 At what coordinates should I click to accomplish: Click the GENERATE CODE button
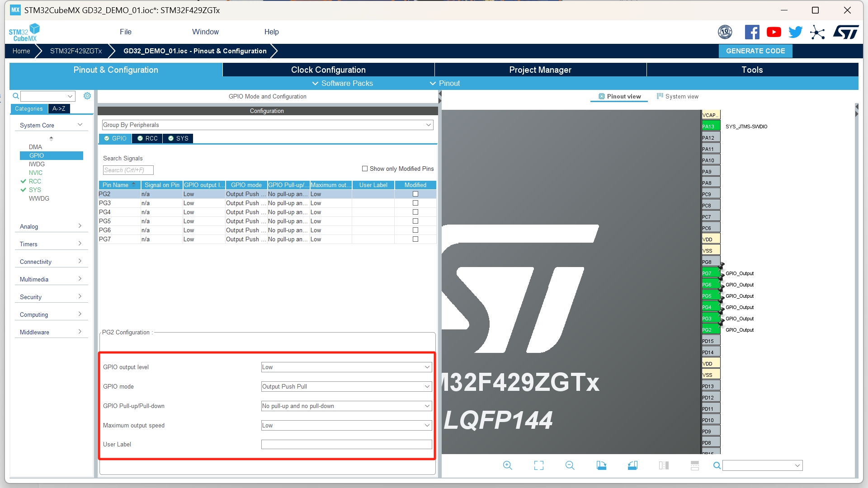(755, 51)
